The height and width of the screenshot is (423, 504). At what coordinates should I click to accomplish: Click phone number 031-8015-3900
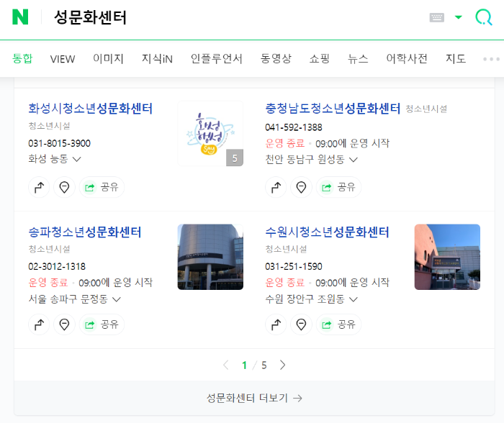click(60, 143)
